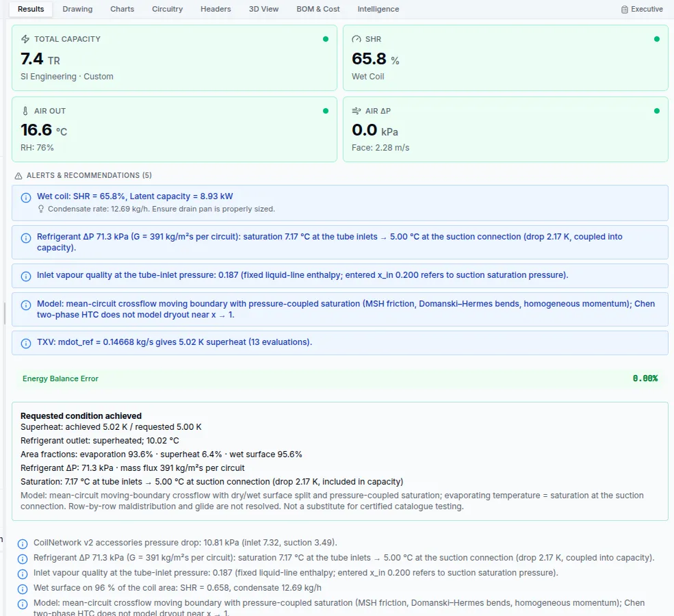The image size is (674, 616).
Task: Click the "ALERTS & RECOMMENDATIONS (5)" heading
Action: pyautogui.click(x=89, y=175)
